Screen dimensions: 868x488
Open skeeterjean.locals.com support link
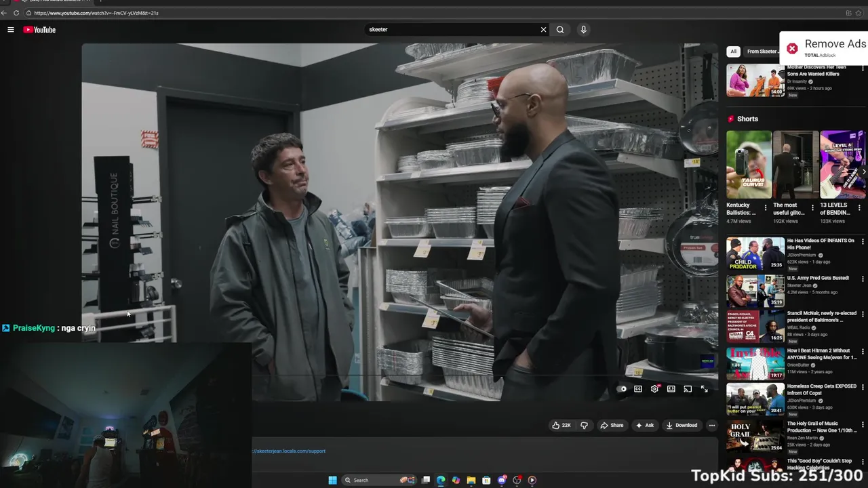[290, 451]
